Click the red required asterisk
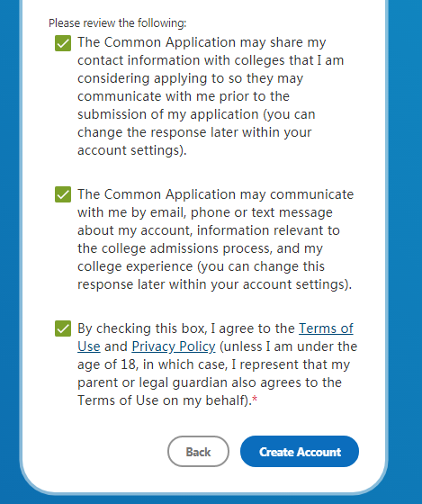This screenshot has height=504, width=422. (x=255, y=400)
